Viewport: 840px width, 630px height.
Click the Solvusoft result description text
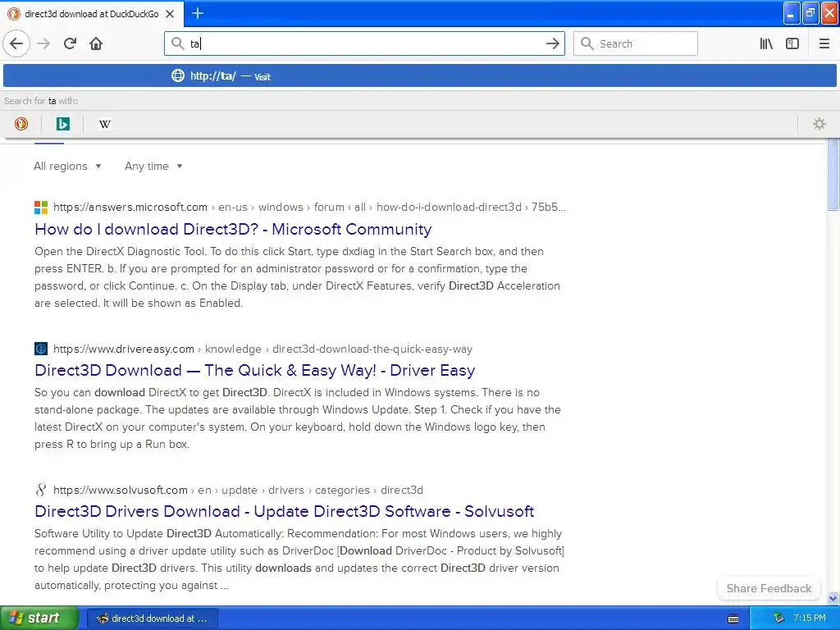pos(299,559)
